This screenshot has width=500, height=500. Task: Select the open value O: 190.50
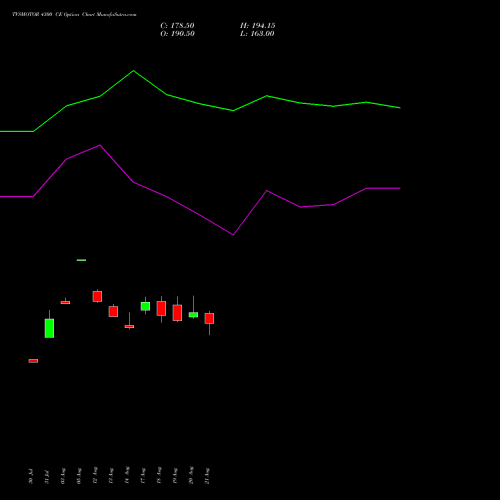click(177, 34)
